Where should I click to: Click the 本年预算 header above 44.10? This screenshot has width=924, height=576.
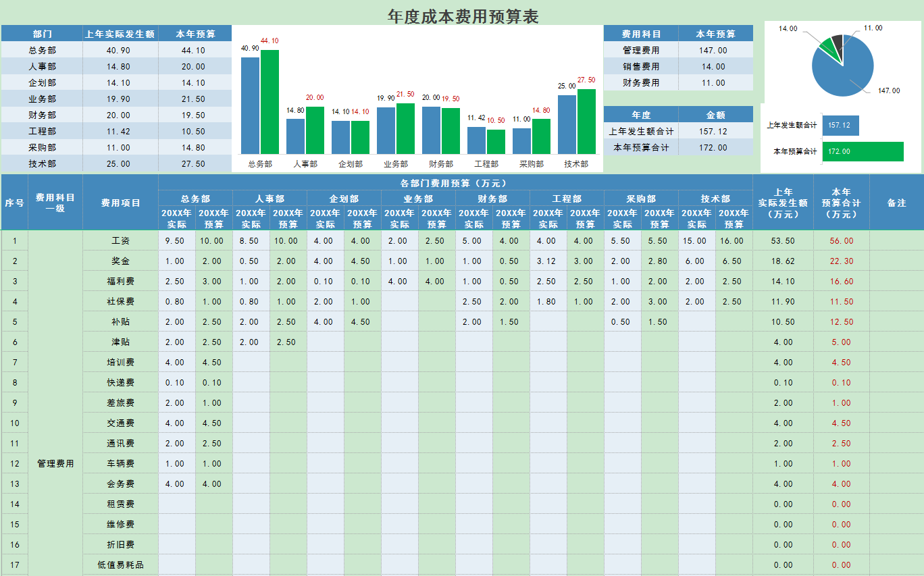(197, 32)
